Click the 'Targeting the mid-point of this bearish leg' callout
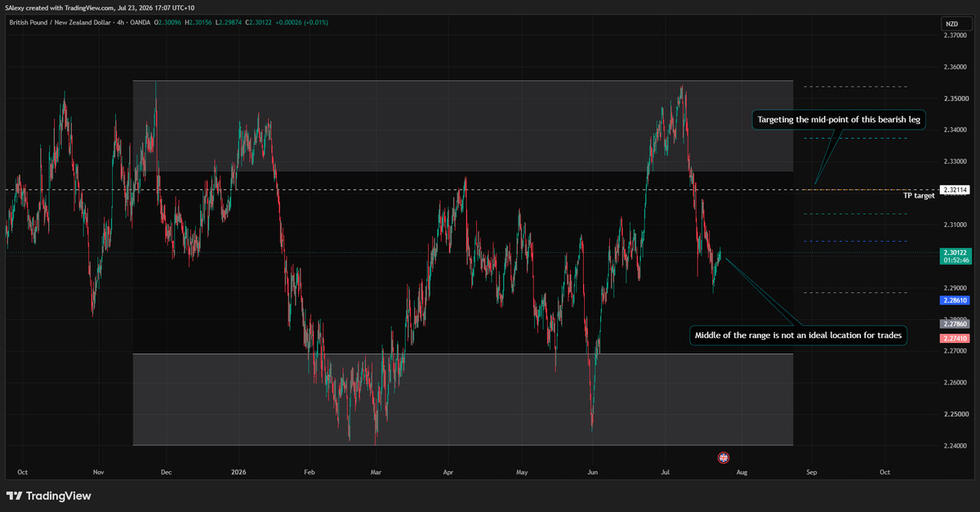Viewport: 980px width, 512px height. 840,120
